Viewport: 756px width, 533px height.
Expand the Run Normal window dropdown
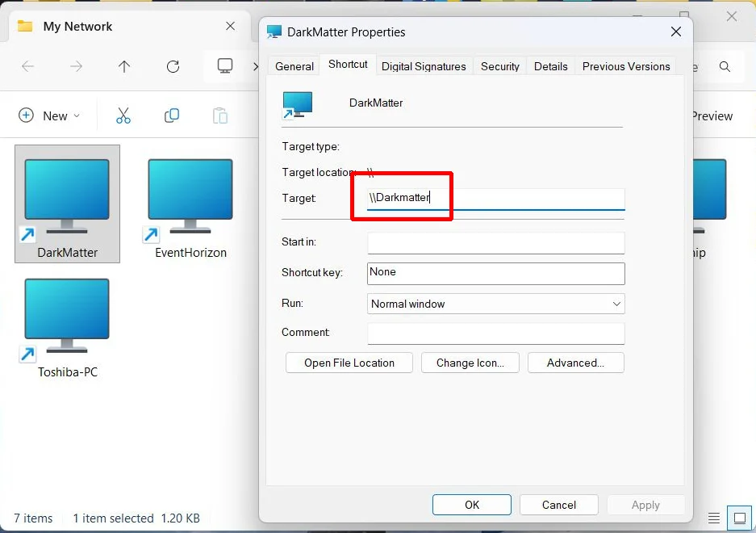[x=495, y=304]
